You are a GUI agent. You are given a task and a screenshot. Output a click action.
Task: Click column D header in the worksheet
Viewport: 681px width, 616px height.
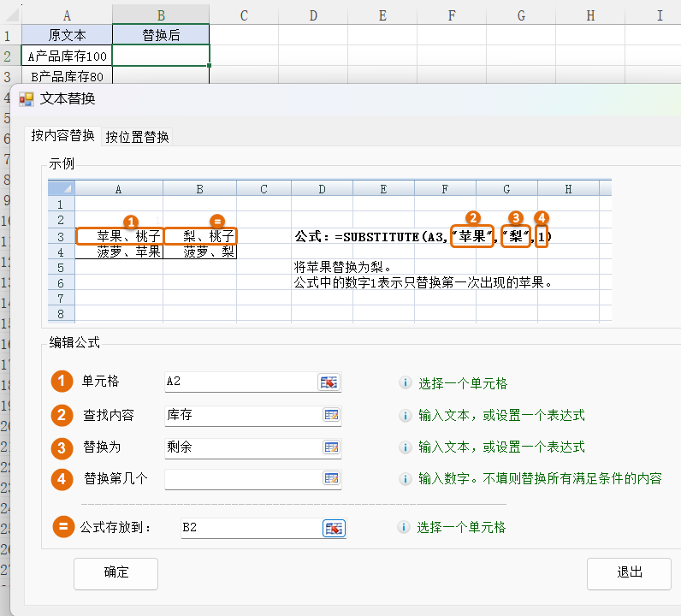[x=312, y=15]
